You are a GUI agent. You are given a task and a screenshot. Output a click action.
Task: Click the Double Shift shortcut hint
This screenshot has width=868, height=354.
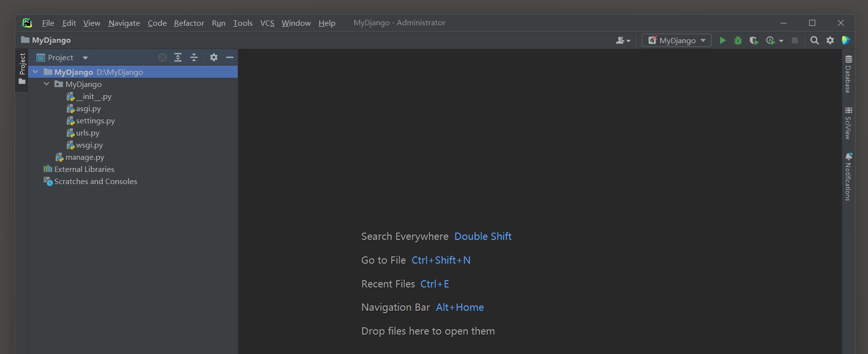pyautogui.click(x=483, y=236)
